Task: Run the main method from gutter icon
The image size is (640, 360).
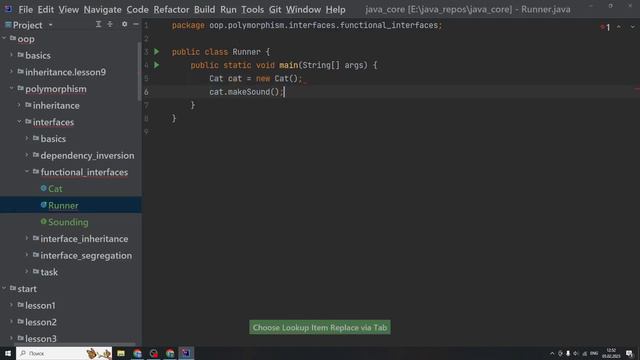Action: point(157,65)
